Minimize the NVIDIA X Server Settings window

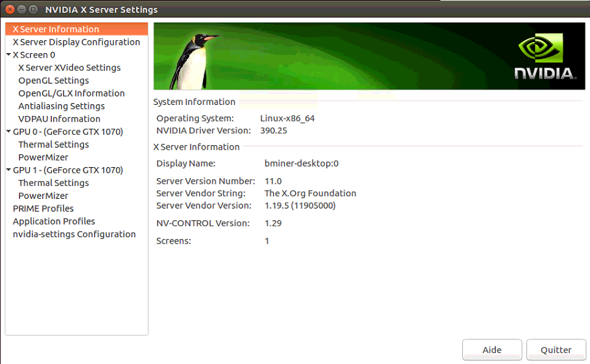click(x=22, y=10)
